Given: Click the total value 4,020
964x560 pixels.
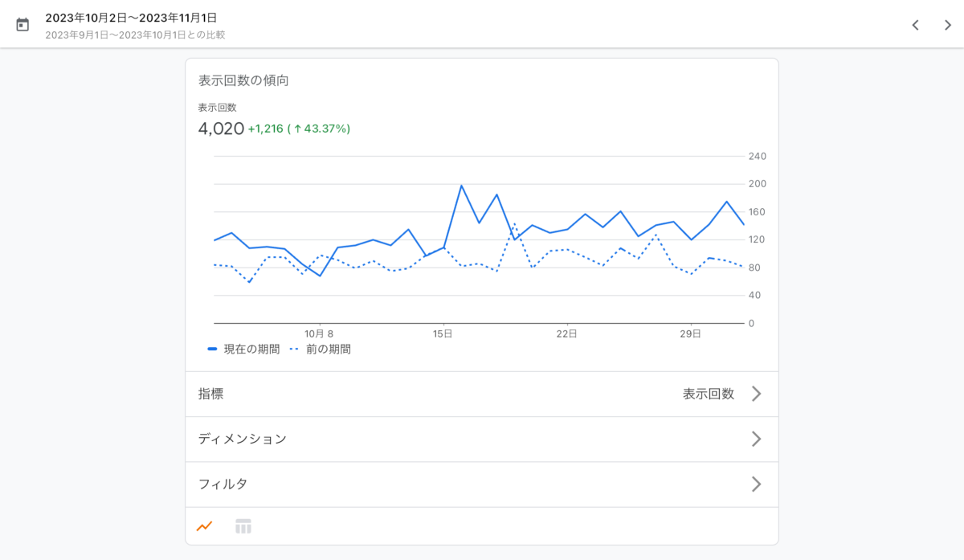Looking at the screenshot, I should click(x=221, y=129).
